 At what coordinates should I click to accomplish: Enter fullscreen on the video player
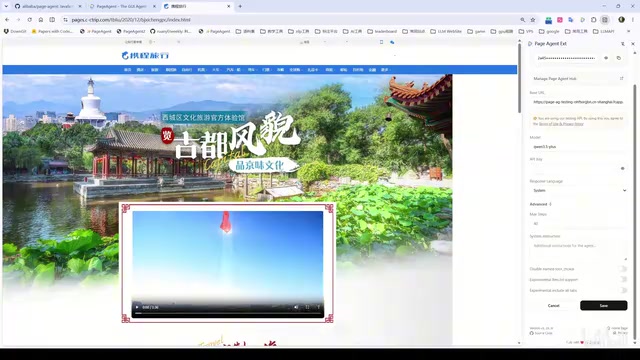tap(307, 307)
